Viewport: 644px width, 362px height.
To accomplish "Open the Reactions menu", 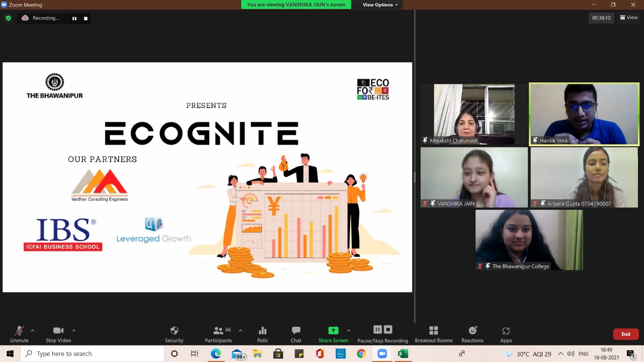I will [472, 334].
